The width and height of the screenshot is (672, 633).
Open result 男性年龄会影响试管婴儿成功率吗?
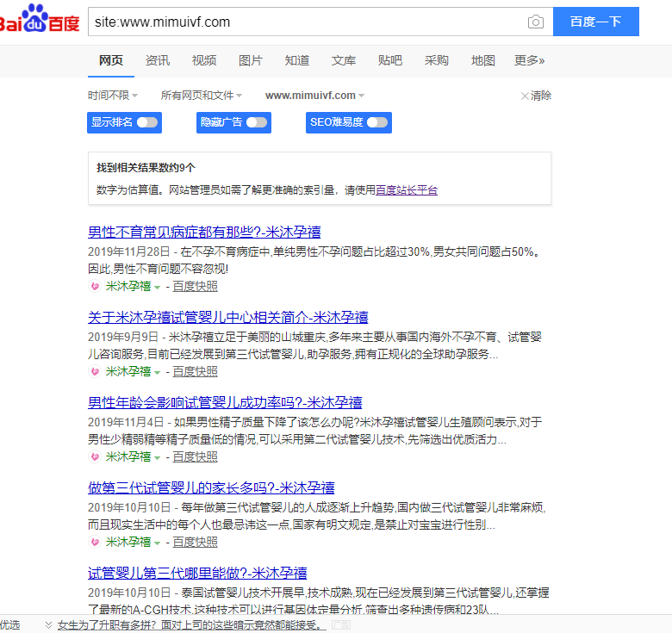tap(225, 402)
